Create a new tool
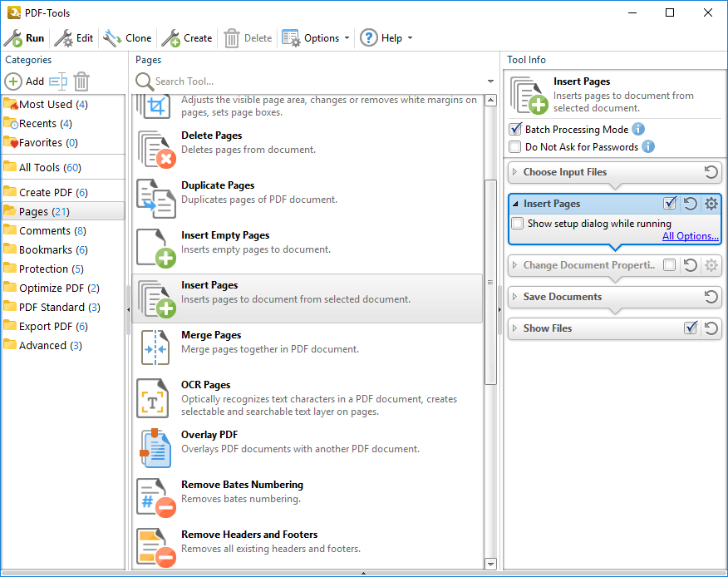 pyautogui.click(x=187, y=38)
